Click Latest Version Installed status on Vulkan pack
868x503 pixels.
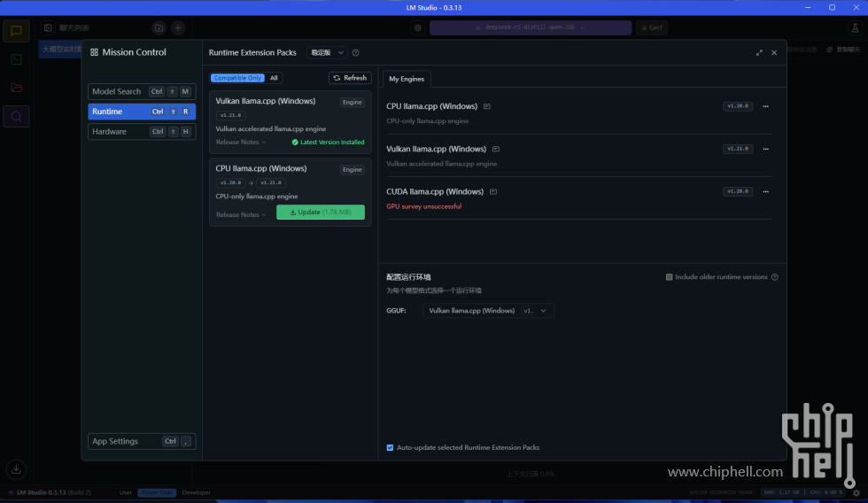tap(328, 143)
